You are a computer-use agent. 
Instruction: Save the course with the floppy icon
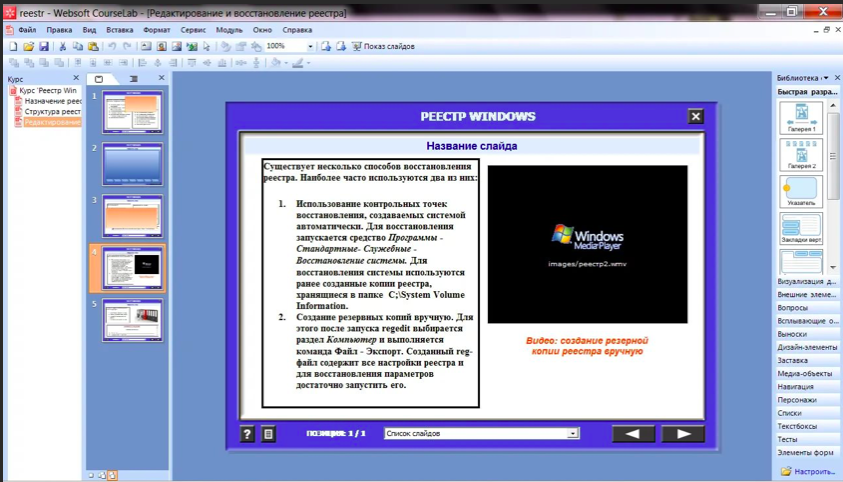point(44,47)
